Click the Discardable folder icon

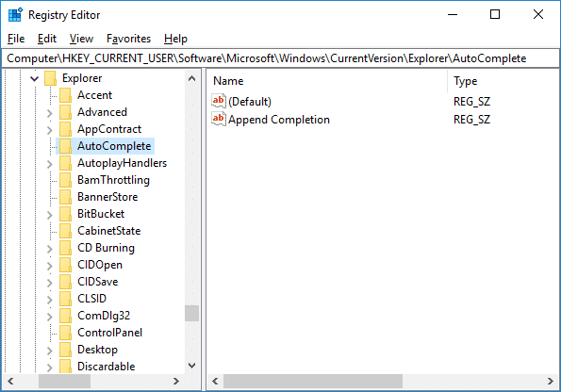coord(65,367)
